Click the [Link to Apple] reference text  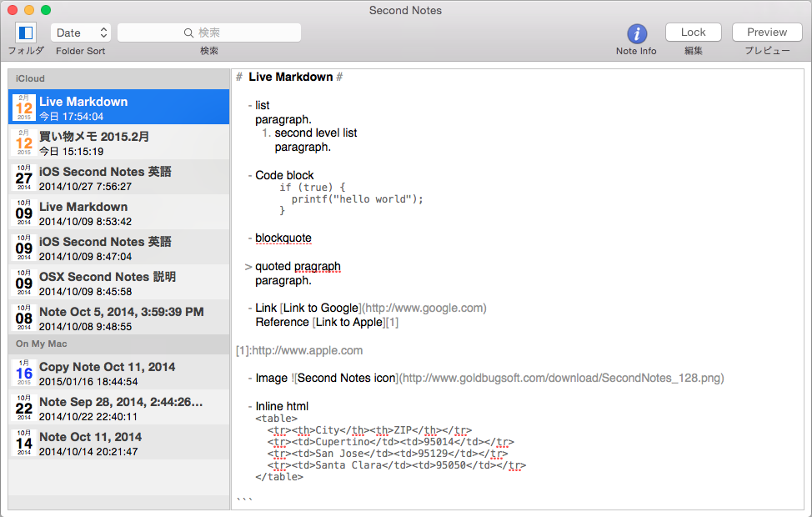pos(349,322)
